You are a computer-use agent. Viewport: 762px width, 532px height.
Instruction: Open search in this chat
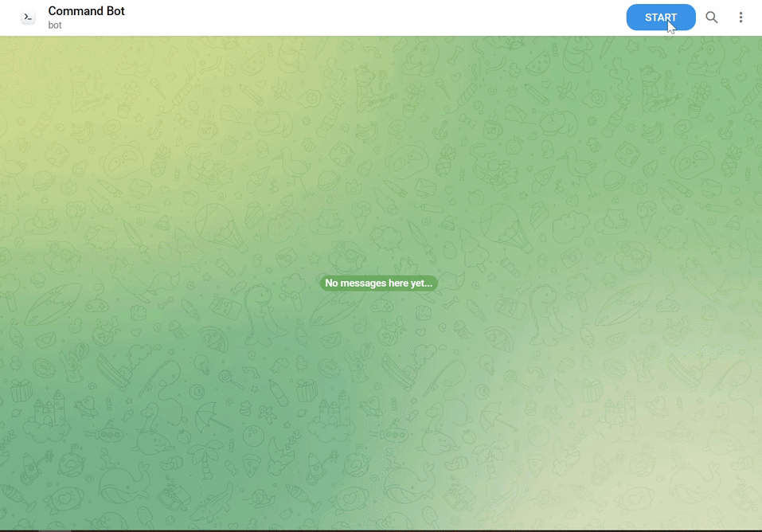click(712, 18)
